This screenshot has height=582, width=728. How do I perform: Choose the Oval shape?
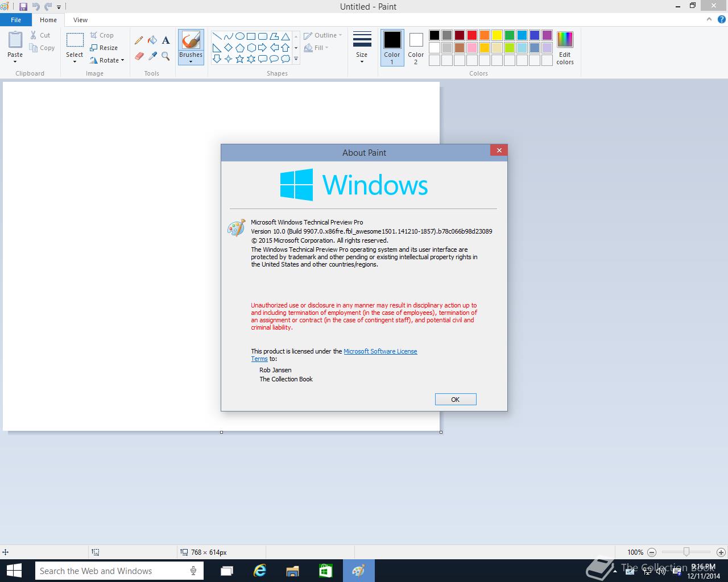pyautogui.click(x=239, y=36)
